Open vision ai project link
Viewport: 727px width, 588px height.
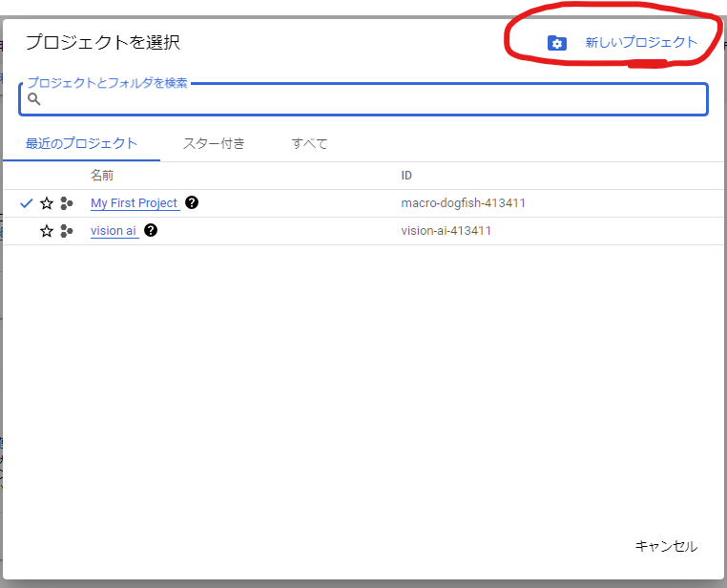point(114,231)
